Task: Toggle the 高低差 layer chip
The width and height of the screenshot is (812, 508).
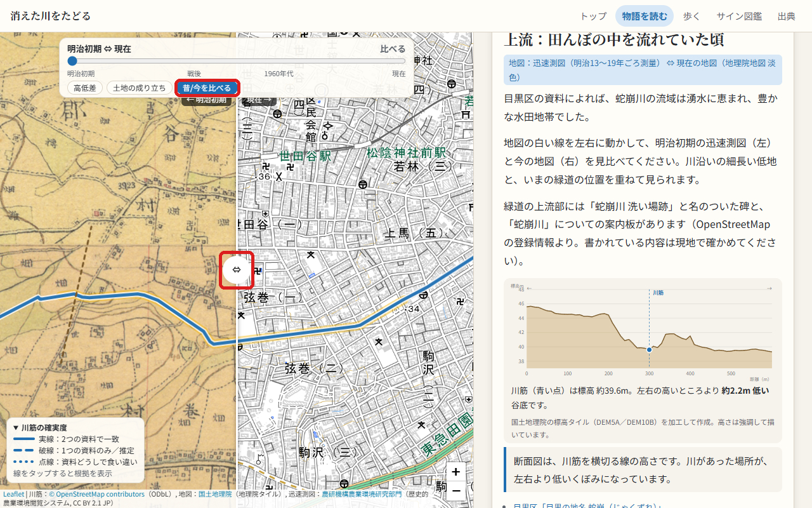Action: point(85,88)
